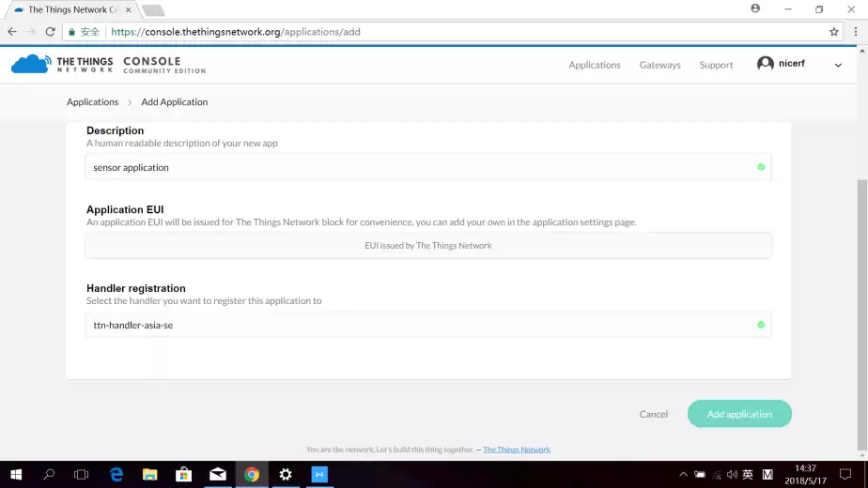Image resolution: width=868 pixels, height=488 pixels.
Task: Cancel adding the application
Action: [x=653, y=414]
